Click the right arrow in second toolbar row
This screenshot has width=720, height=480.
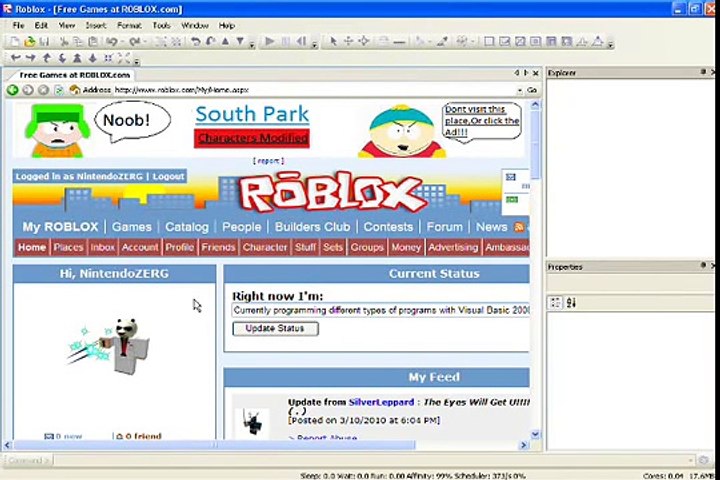pos(30,58)
